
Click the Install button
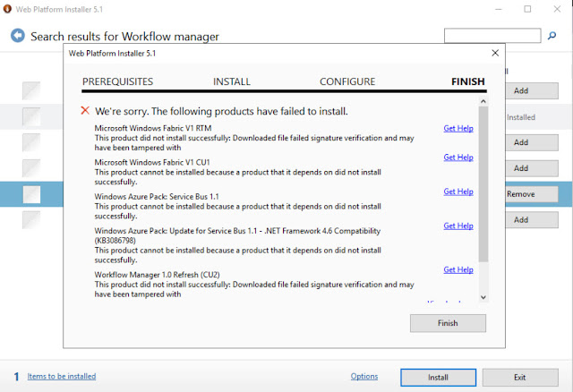tap(438, 377)
